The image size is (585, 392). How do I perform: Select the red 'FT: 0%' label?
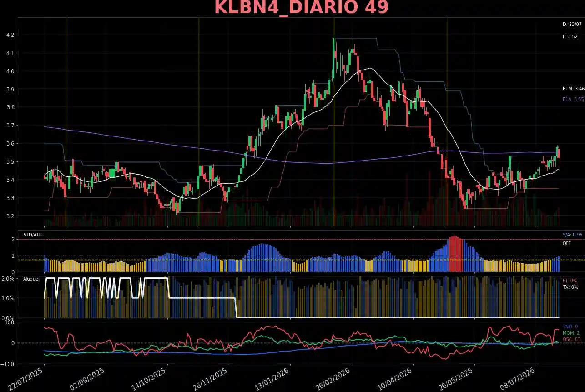[570, 281]
